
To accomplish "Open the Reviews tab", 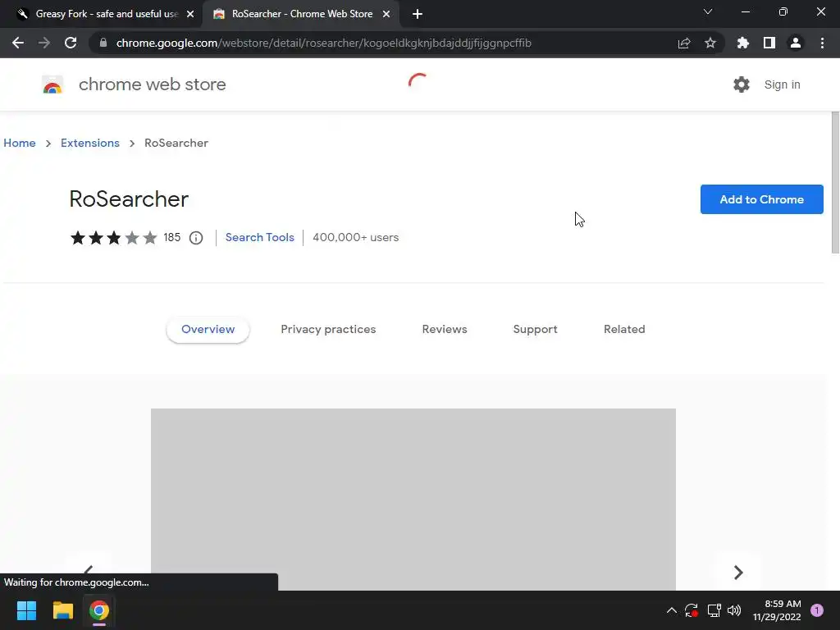I will 445,330.
